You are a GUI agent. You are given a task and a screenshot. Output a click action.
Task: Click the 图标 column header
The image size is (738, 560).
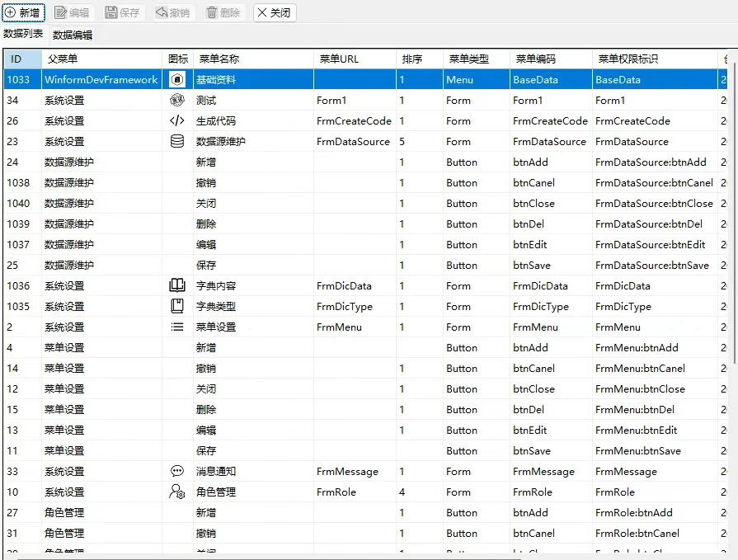[177, 59]
